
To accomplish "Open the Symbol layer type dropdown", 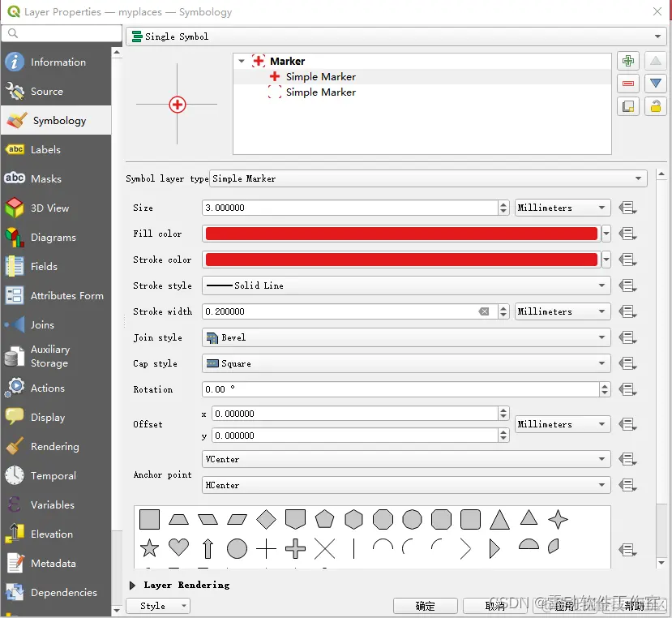I will click(x=428, y=178).
